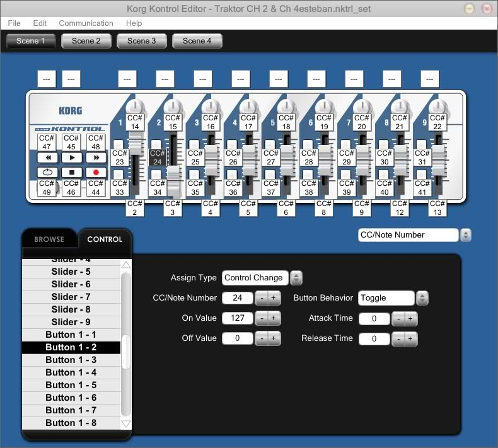The height and width of the screenshot is (448, 498).
Task: Click the stop transport button
Action: coord(72,172)
